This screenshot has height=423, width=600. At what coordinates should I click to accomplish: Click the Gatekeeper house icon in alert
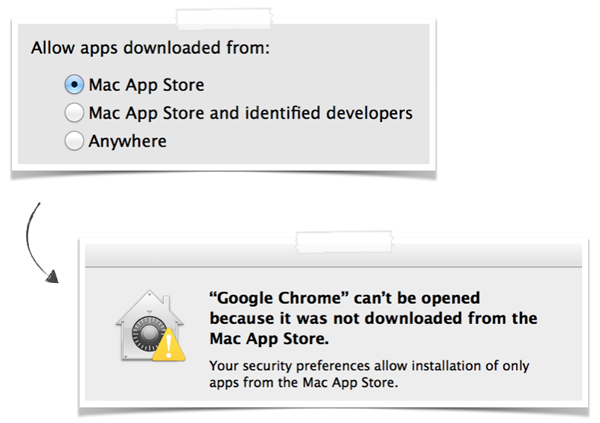pyautogui.click(x=150, y=326)
